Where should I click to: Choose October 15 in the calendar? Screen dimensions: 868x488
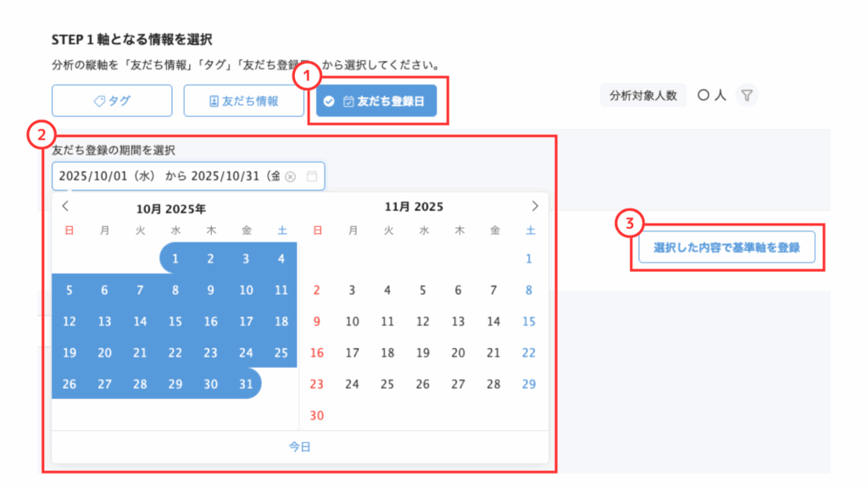pyautogui.click(x=175, y=321)
